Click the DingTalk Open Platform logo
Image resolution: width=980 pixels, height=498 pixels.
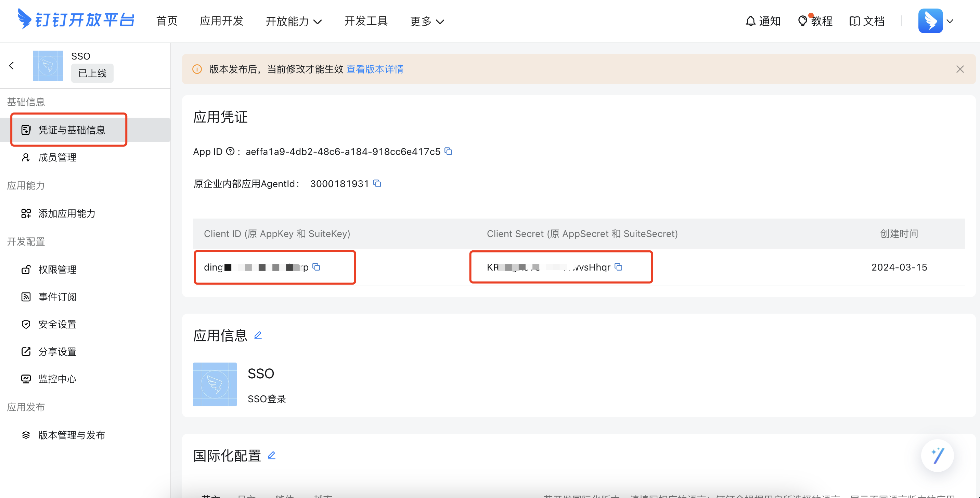76,19
